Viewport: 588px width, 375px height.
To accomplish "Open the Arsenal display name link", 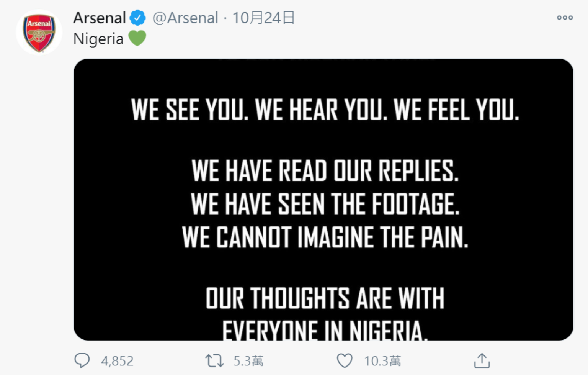I will pyautogui.click(x=100, y=18).
